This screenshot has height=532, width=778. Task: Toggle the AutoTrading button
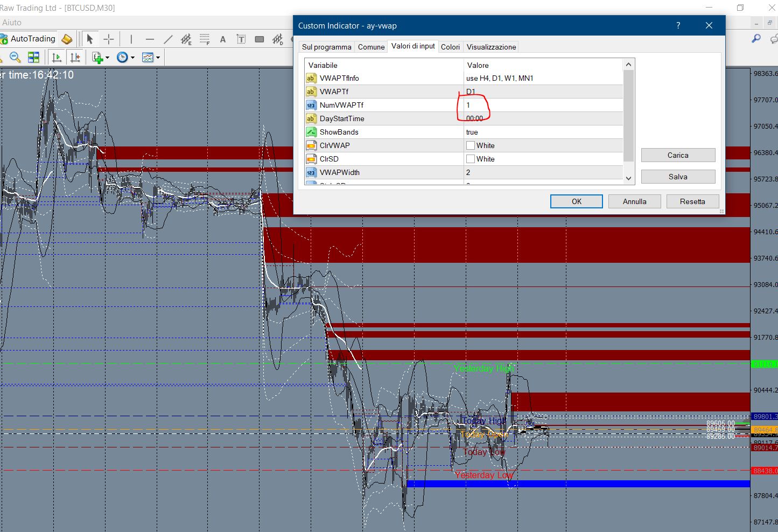29,39
